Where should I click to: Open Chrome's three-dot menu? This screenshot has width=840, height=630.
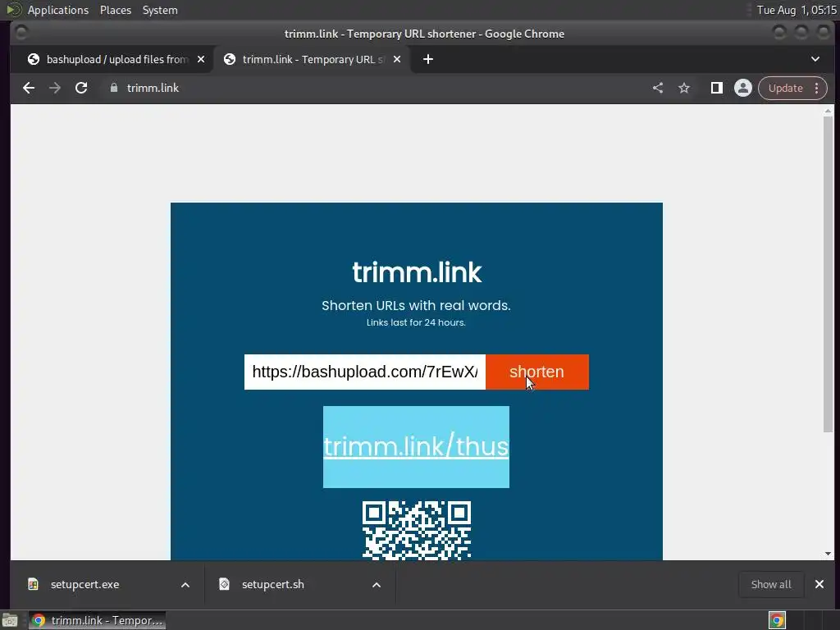816,88
